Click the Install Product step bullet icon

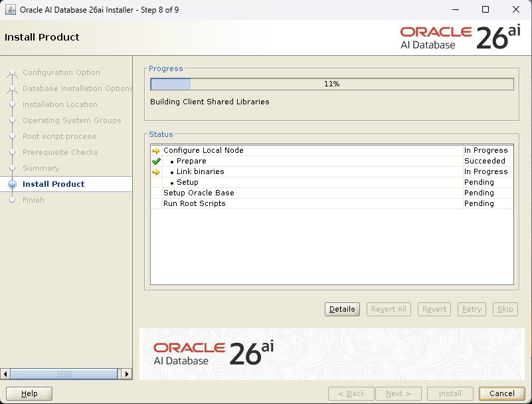click(x=12, y=184)
